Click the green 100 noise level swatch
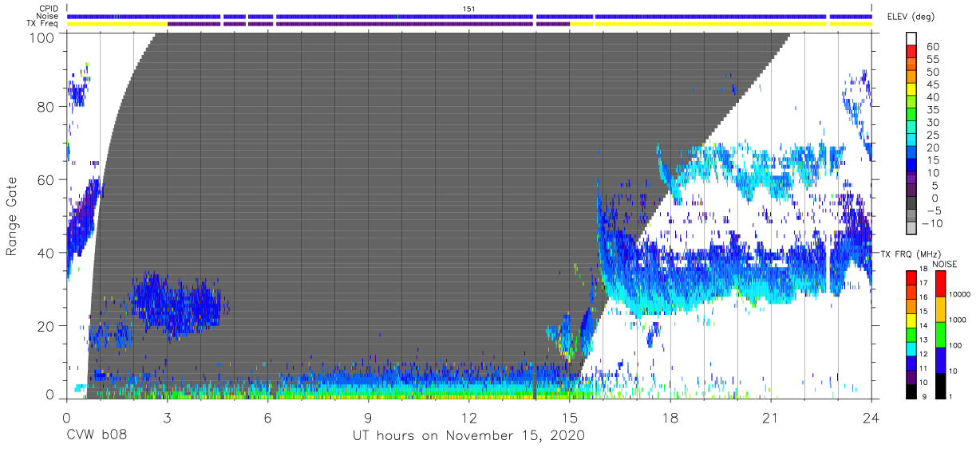The width and height of the screenshot is (980, 452). click(x=939, y=334)
